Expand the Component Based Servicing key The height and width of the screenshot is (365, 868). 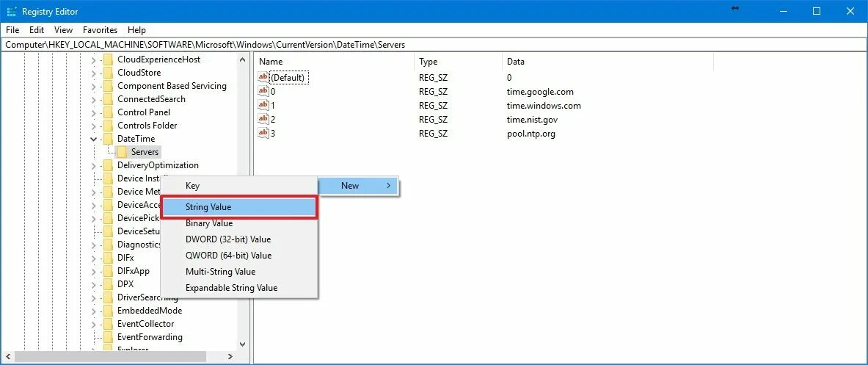pyautogui.click(x=94, y=86)
